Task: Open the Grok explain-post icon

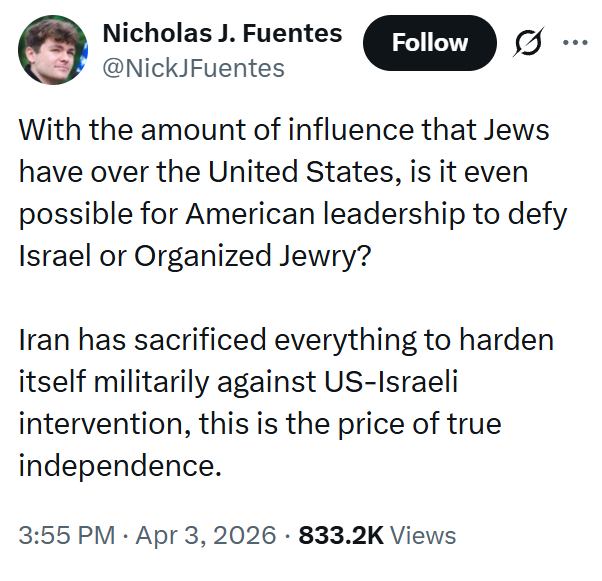Action: [529, 41]
